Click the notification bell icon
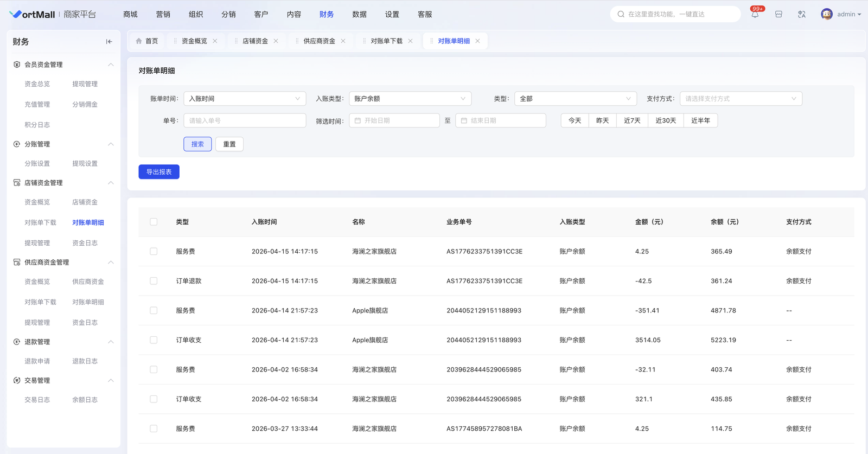The width and height of the screenshot is (868, 454). click(x=755, y=15)
